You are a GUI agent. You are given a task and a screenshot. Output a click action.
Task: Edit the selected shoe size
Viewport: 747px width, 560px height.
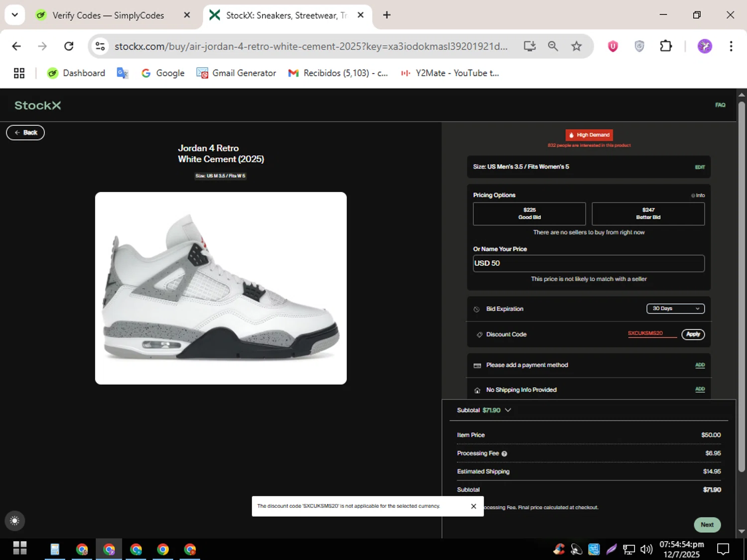(x=700, y=167)
